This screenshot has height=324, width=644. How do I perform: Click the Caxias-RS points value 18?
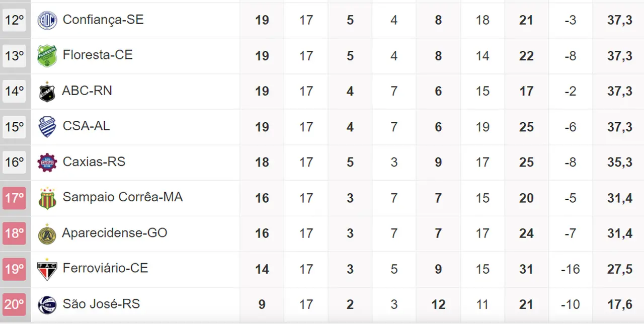[262, 163]
